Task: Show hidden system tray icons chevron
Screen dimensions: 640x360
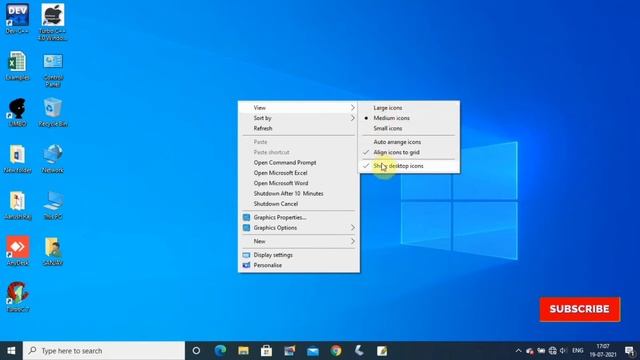Action: [518, 351]
